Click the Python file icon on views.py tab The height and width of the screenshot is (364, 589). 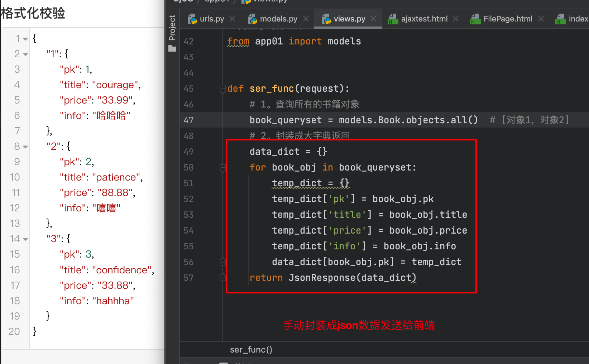tap(326, 19)
